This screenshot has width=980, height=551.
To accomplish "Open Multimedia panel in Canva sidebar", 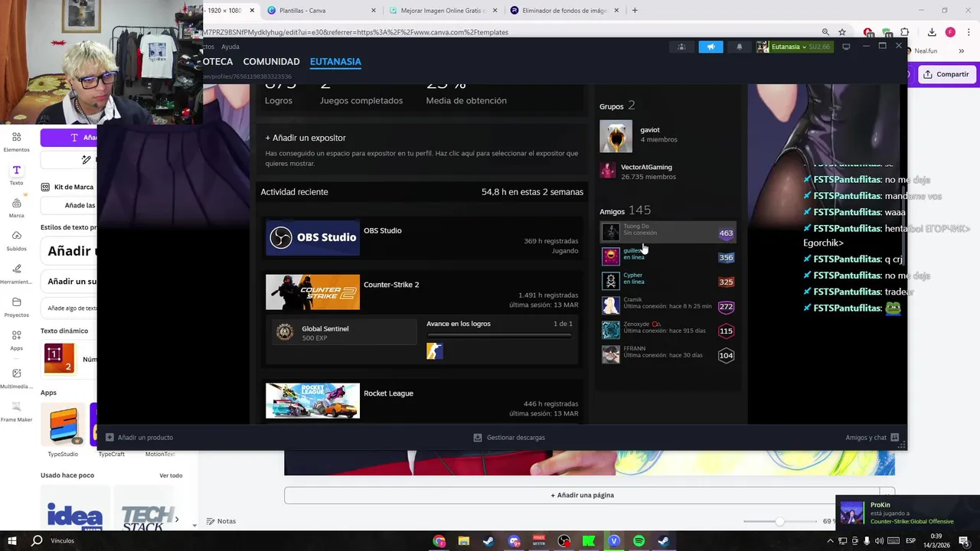I will (x=16, y=379).
